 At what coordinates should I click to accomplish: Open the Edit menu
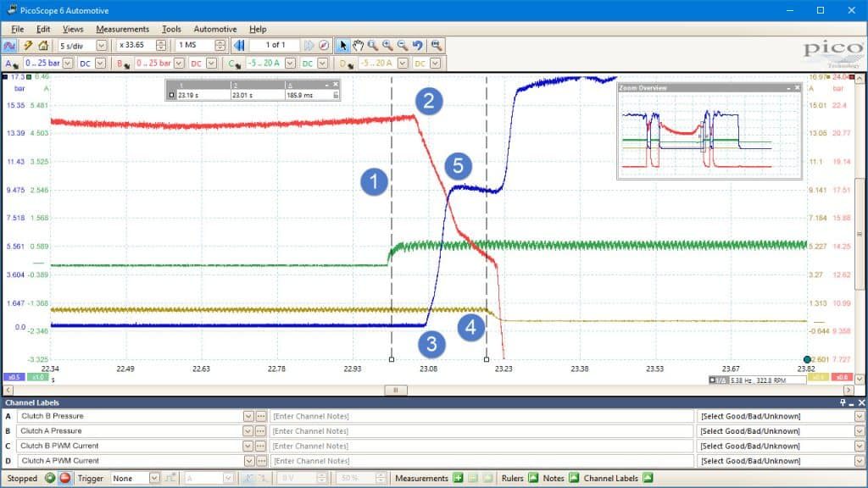click(43, 30)
